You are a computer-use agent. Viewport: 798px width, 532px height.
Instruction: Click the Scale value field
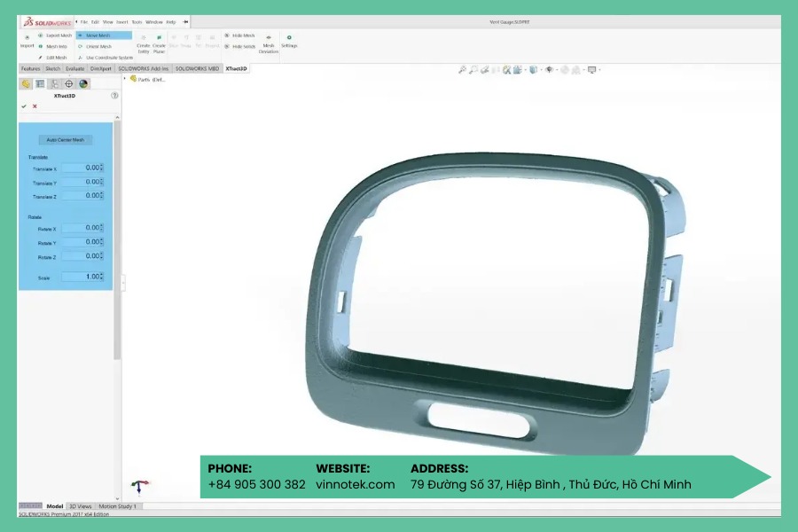(82, 277)
